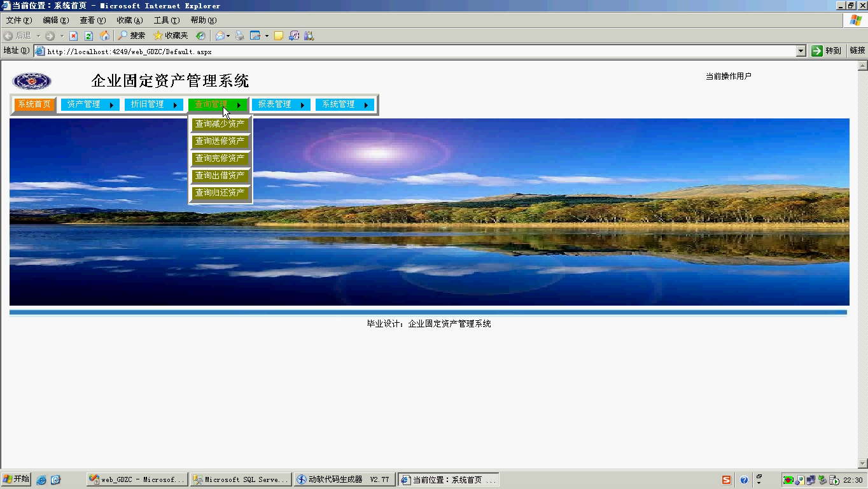Click the green and red tray icon
Viewport: 868px width, 489px height.
click(788, 479)
